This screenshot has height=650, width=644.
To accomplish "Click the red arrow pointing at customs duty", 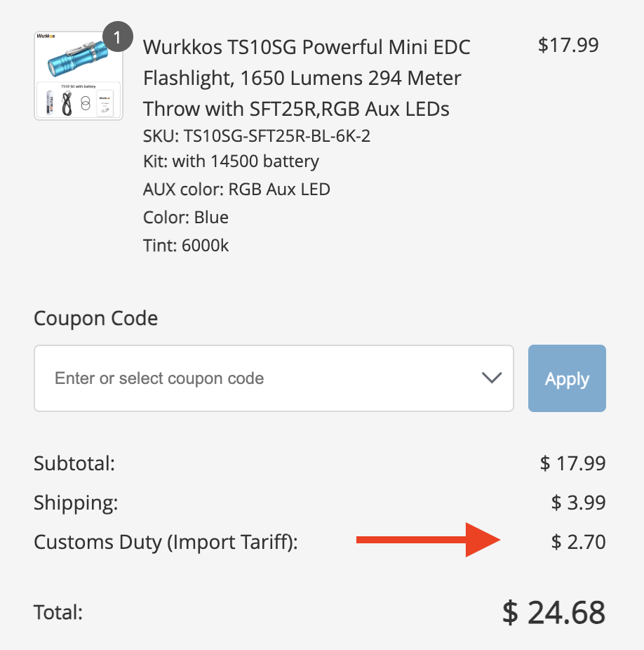I will [427, 540].
